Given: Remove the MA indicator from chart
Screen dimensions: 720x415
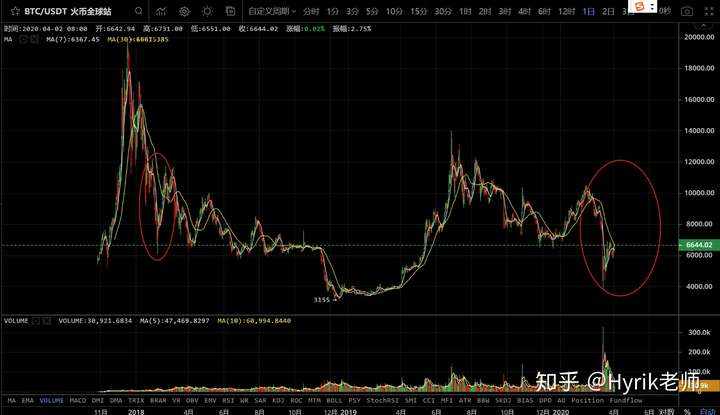Looking at the screenshot, I should [x=34, y=39].
